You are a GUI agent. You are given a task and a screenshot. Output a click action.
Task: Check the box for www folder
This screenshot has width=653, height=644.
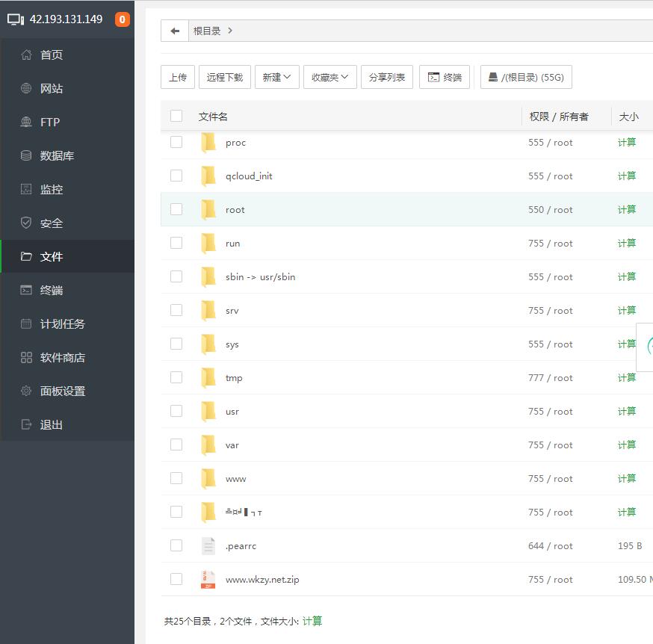point(176,478)
